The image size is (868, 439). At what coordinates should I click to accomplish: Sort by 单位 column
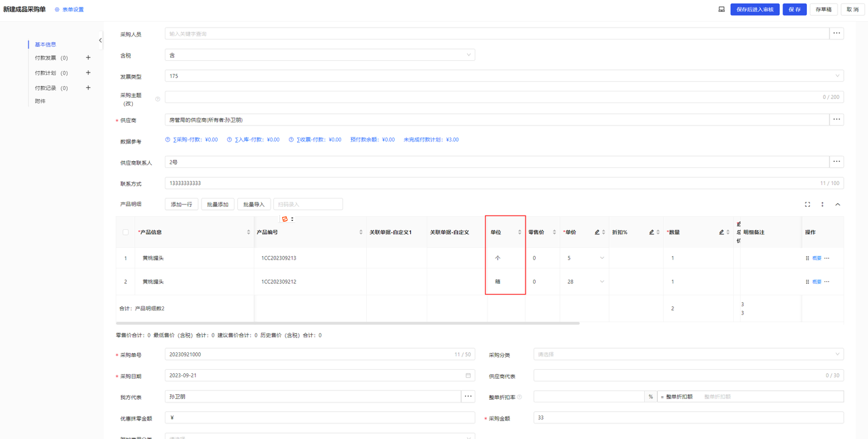coord(520,232)
